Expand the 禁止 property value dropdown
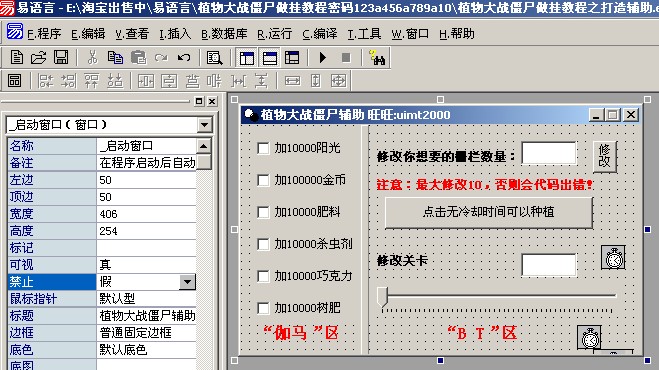Screen dimensions: 659x370 point(187,282)
